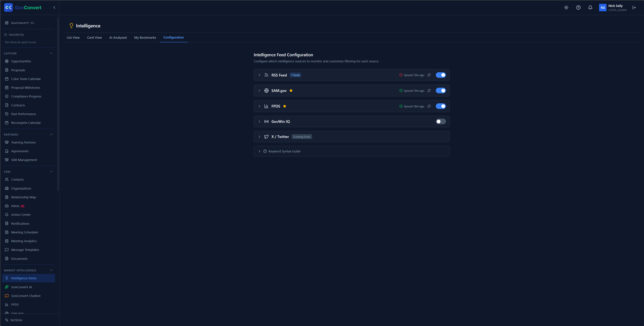Collapse the CAPTURE sidebar section

[51, 53]
